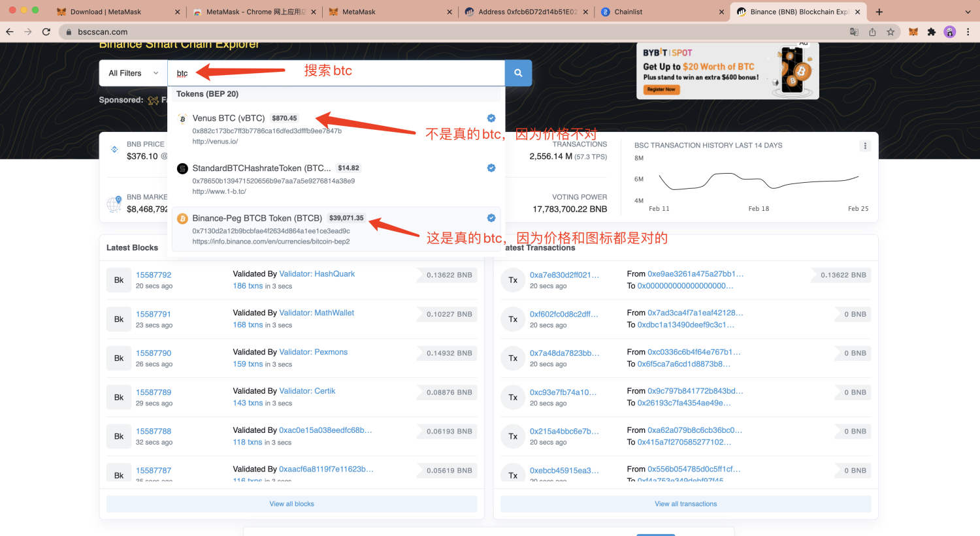Open Chrome three-dot menu
This screenshot has height=536, width=980.
click(968, 32)
